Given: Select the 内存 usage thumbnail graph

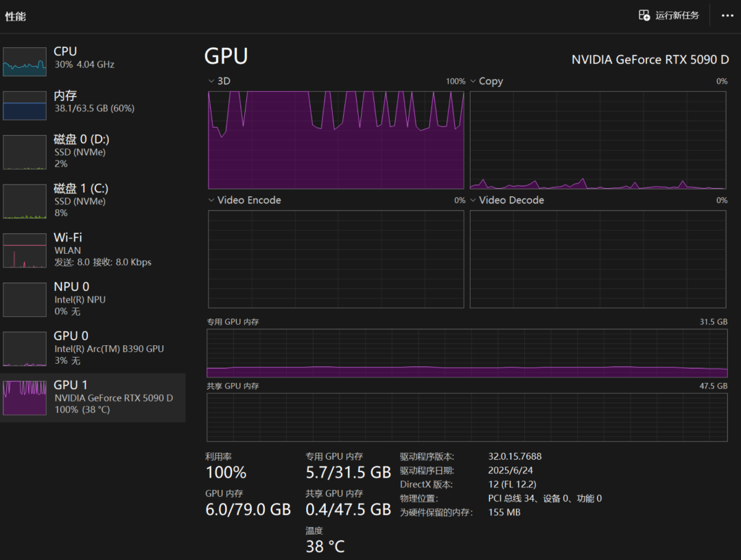Looking at the screenshot, I should tap(25, 106).
